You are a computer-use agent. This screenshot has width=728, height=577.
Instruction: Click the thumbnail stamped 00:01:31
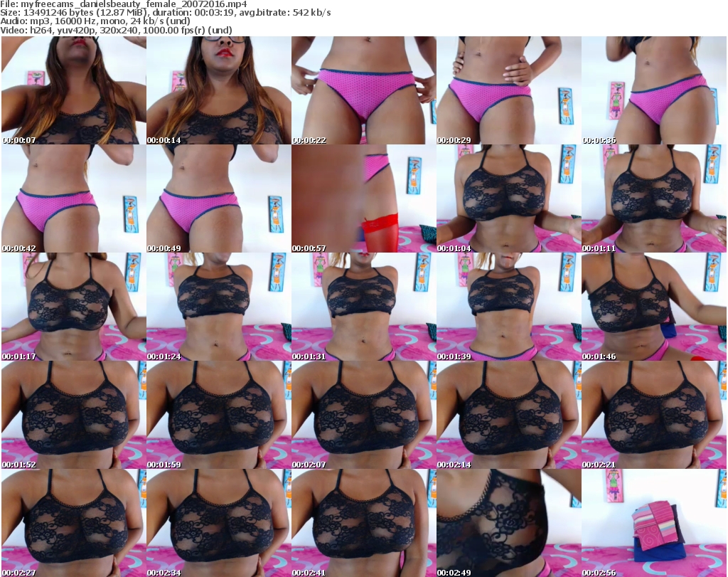(x=363, y=307)
